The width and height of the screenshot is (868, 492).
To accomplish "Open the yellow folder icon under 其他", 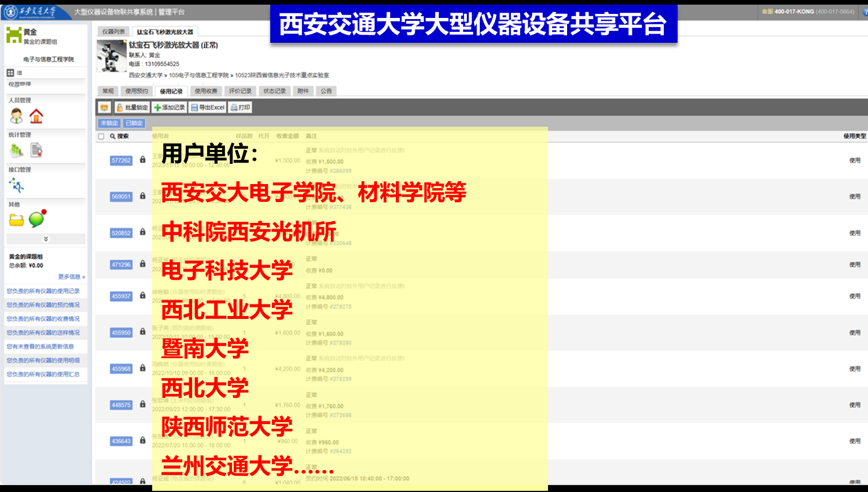I will pos(16,220).
